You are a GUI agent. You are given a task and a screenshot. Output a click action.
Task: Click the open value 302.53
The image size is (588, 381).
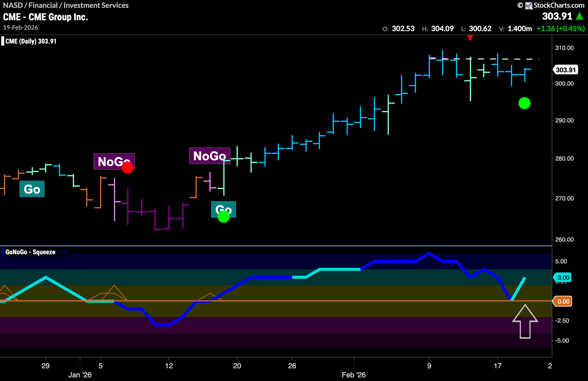click(403, 29)
